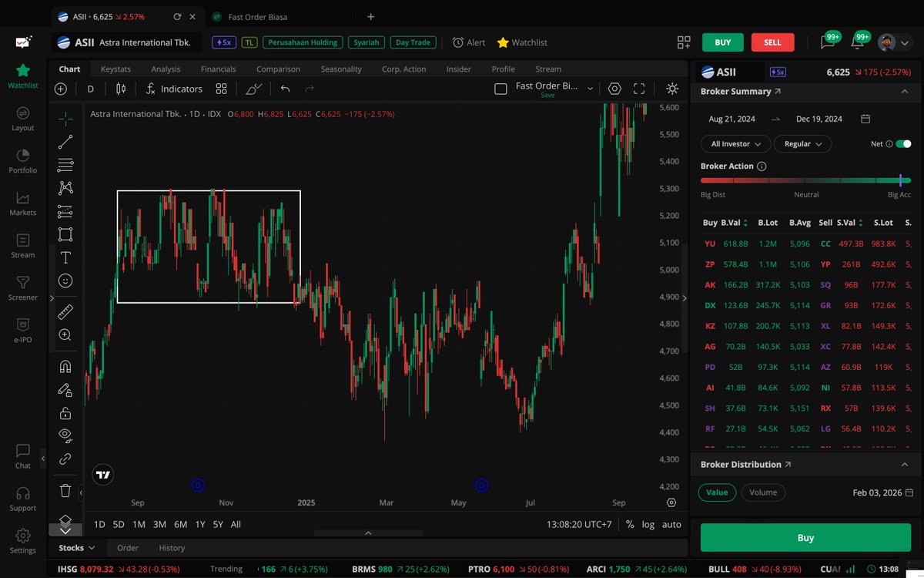Viewport: 924px width, 578px height.
Task: Open the chart drawing pencil tool
Action: 254,89
